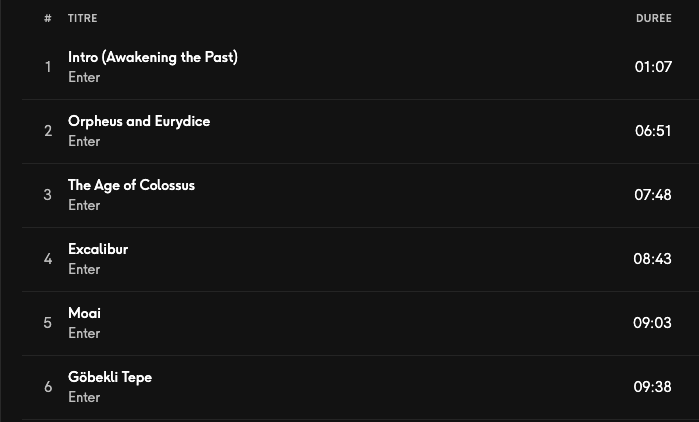The height and width of the screenshot is (422, 699).
Task: Open artist Enter under Orpheus and Eurydice
Action: [84, 142]
